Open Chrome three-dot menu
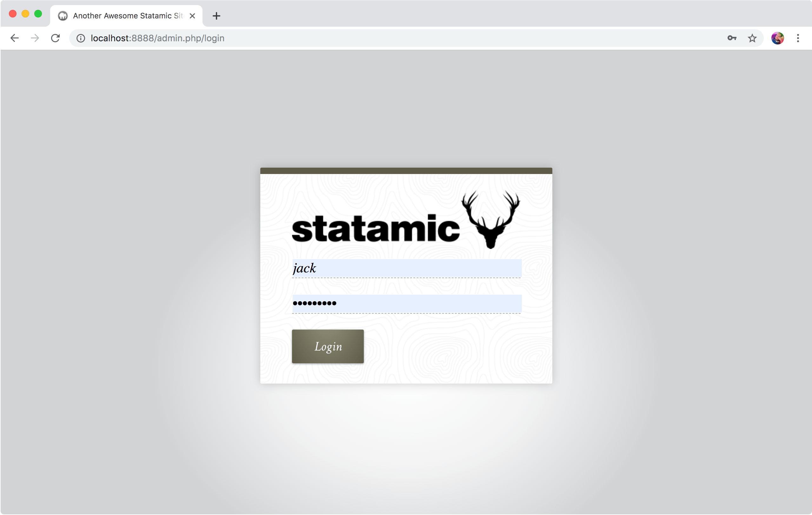812x515 pixels. (x=798, y=38)
